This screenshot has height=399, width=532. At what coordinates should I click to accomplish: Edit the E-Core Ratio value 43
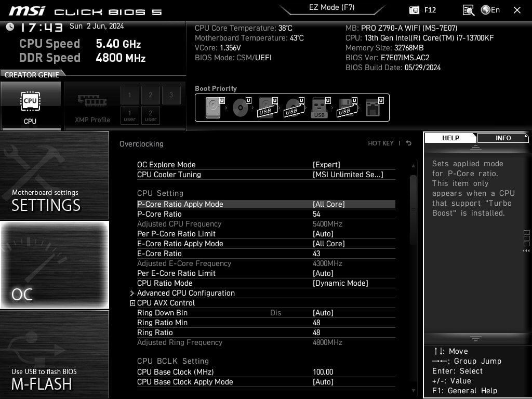[316, 254]
